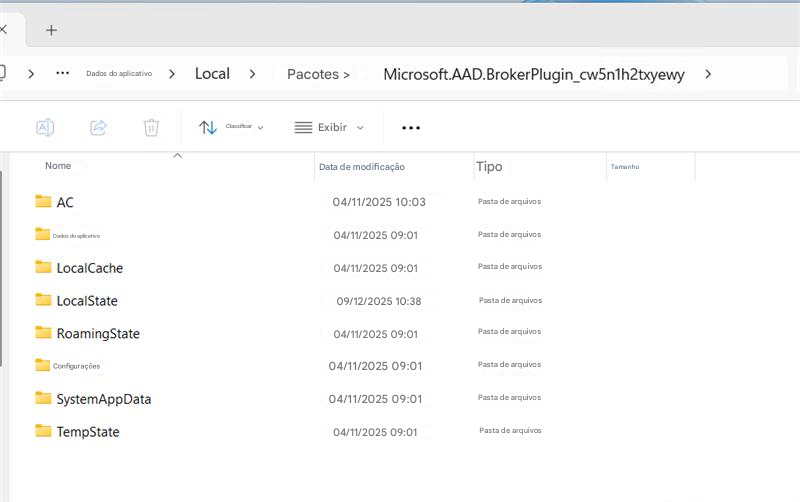This screenshot has height=502, width=800.
Task: Expand chevron after BrokerPlugin breadcrumb
Action: coord(708,74)
